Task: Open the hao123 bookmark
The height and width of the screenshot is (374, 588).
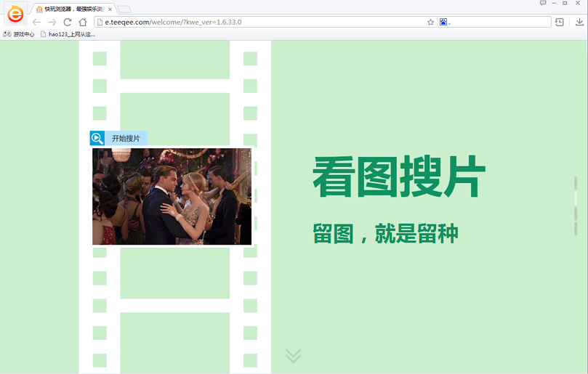Action: coord(68,34)
